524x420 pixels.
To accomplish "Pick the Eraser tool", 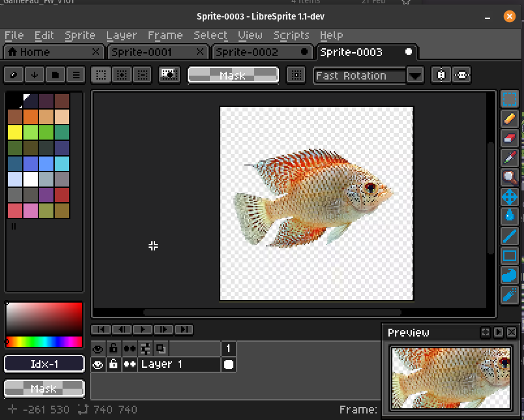I will point(510,138).
